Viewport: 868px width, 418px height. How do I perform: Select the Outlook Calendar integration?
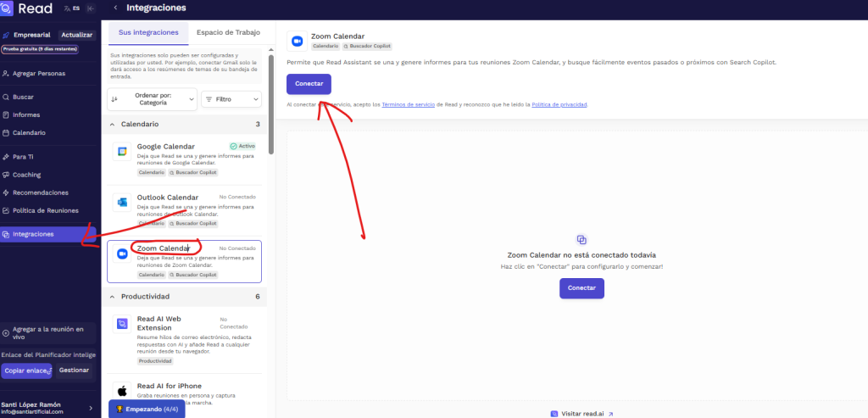[x=184, y=210]
